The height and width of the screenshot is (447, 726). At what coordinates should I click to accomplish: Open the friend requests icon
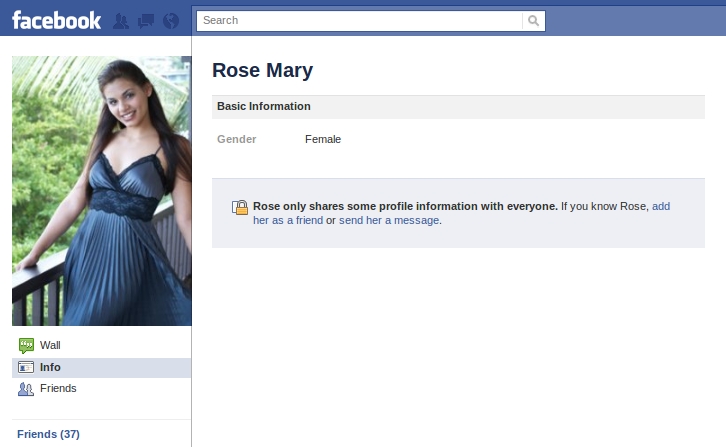[121, 21]
